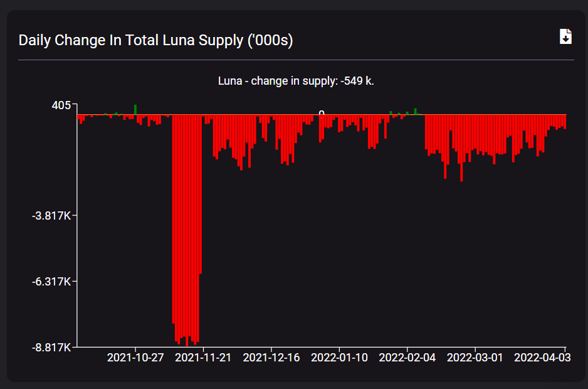Click the 2022-04-03 date label
The width and height of the screenshot is (588, 389).
pyautogui.click(x=542, y=358)
